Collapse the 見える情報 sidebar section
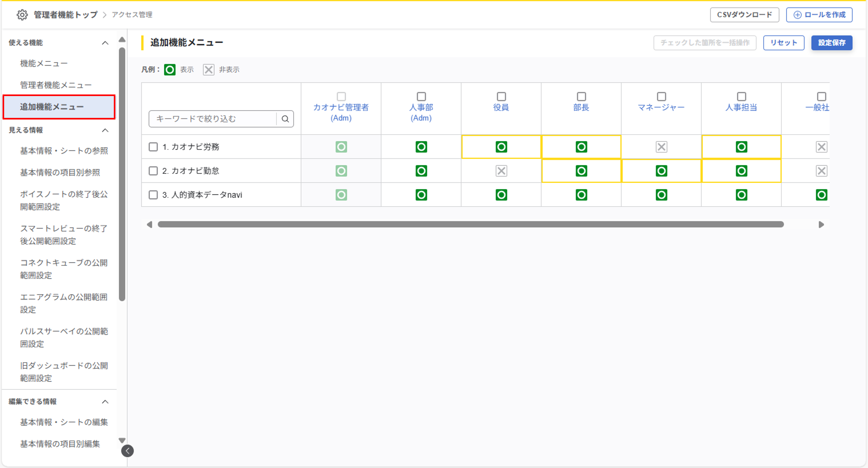Screen dimensions: 868x468 (x=105, y=130)
